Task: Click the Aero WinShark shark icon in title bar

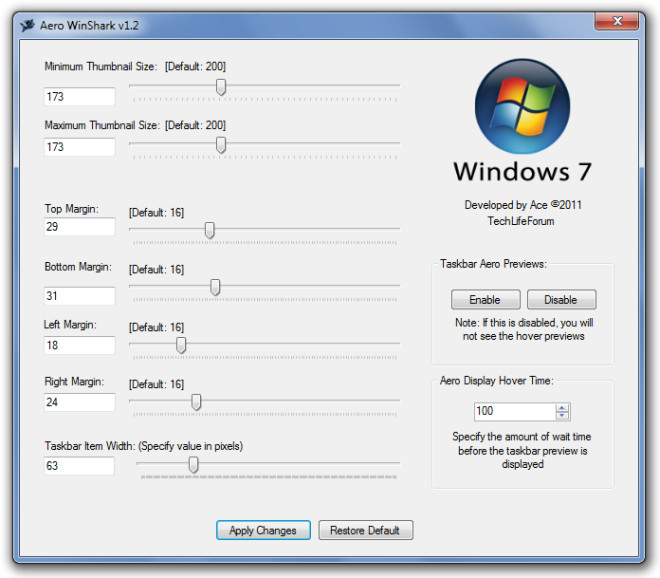Action: coord(28,25)
